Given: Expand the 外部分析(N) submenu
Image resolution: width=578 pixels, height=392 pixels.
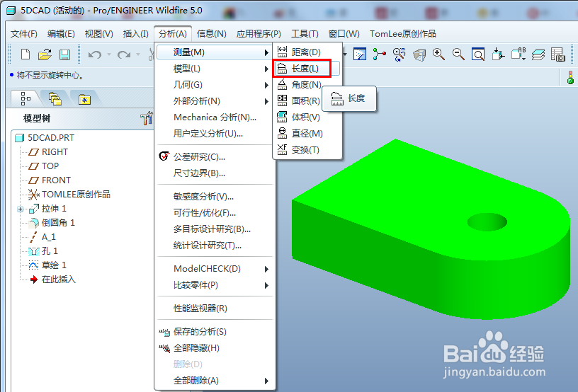Looking at the screenshot, I should click(215, 101).
